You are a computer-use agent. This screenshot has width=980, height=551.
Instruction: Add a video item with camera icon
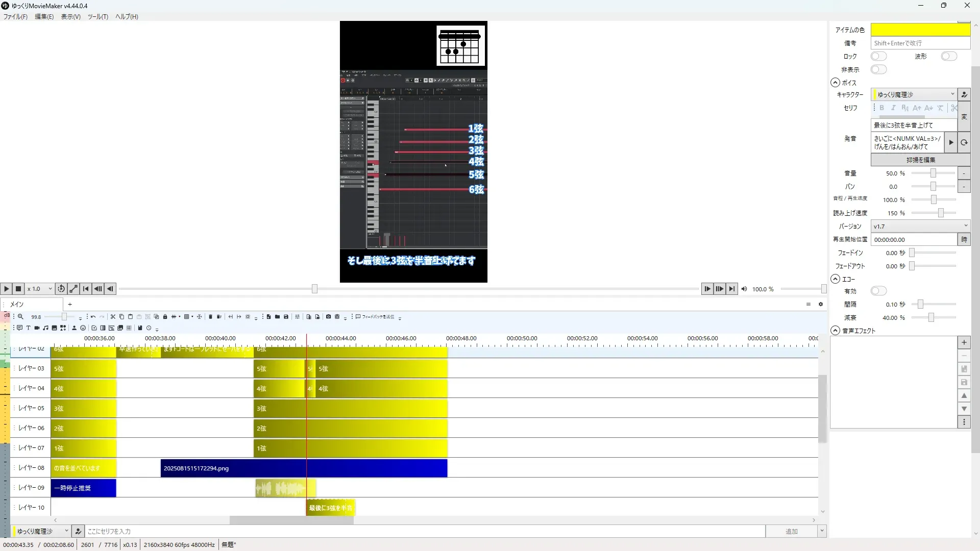tap(37, 328)
